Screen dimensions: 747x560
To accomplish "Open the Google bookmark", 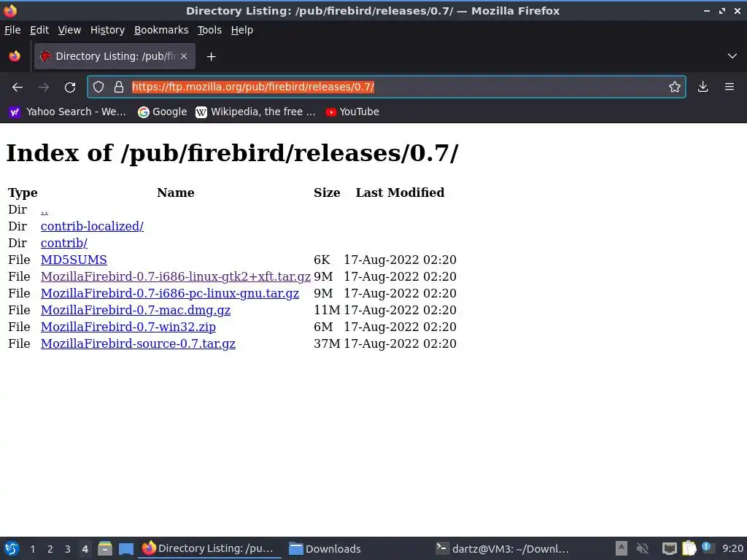I will coord(163,112).
